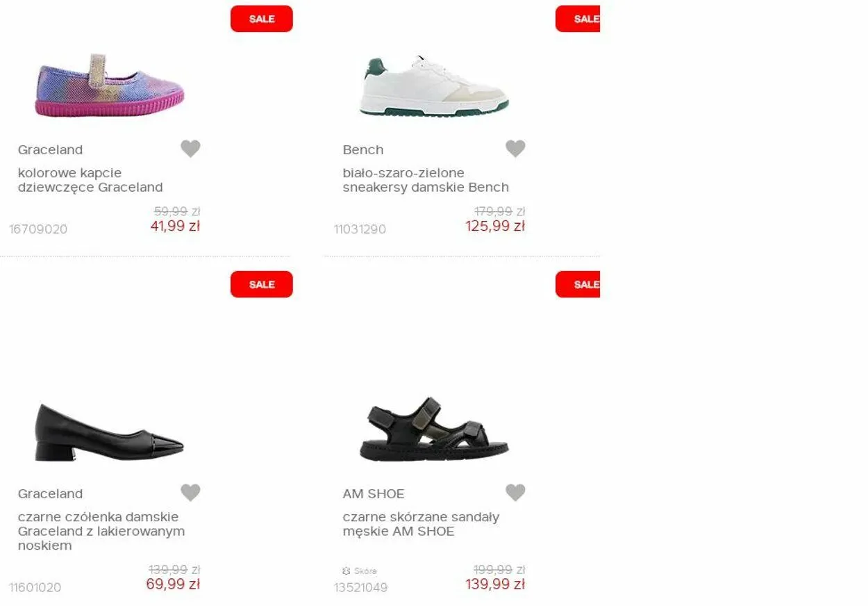View the black leather sandals image
This screenshot has height=606, width=868.
(x=434, y=430)
